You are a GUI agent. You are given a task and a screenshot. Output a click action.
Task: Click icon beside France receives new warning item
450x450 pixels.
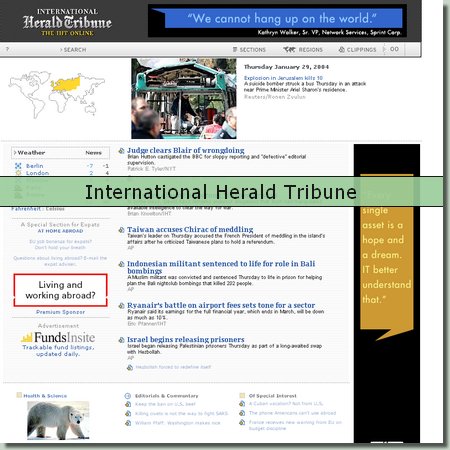tap(242, 422)
